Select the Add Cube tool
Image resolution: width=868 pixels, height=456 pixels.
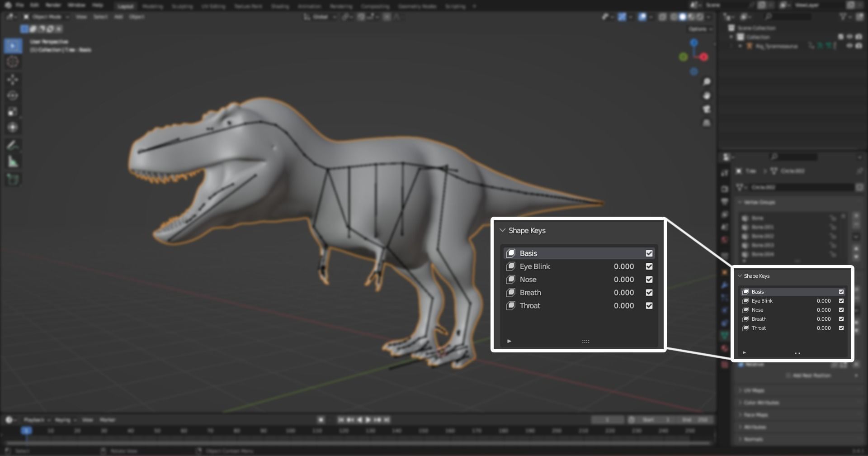[x=13, y=180]
